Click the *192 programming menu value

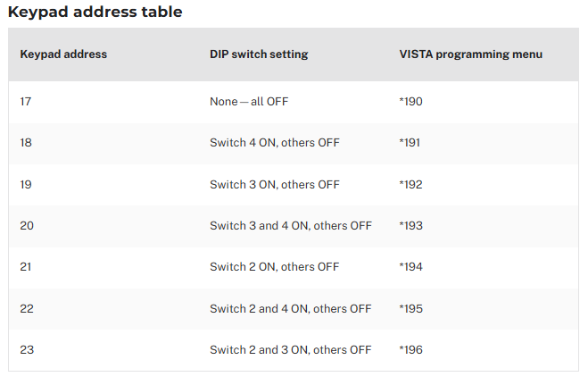[x=410, y=184]
